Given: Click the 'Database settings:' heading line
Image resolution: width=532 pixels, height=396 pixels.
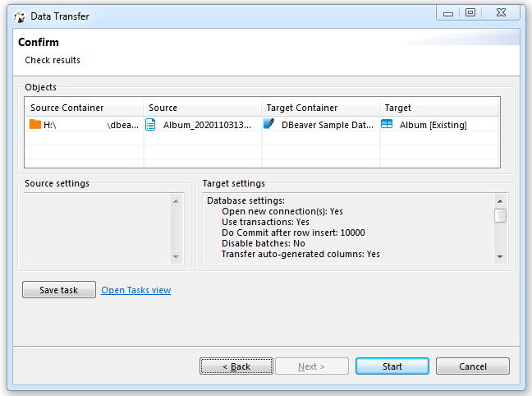Looking at the screenshot, I should coord(245,200).
